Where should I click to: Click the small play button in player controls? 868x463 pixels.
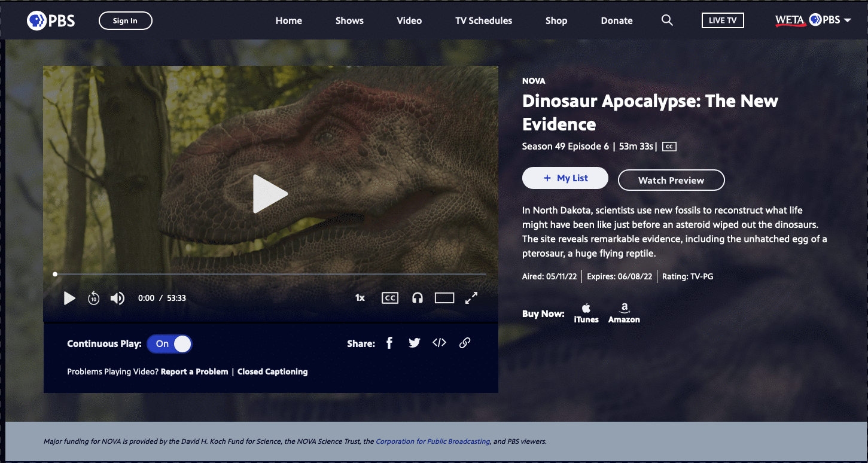coord(70,298)
